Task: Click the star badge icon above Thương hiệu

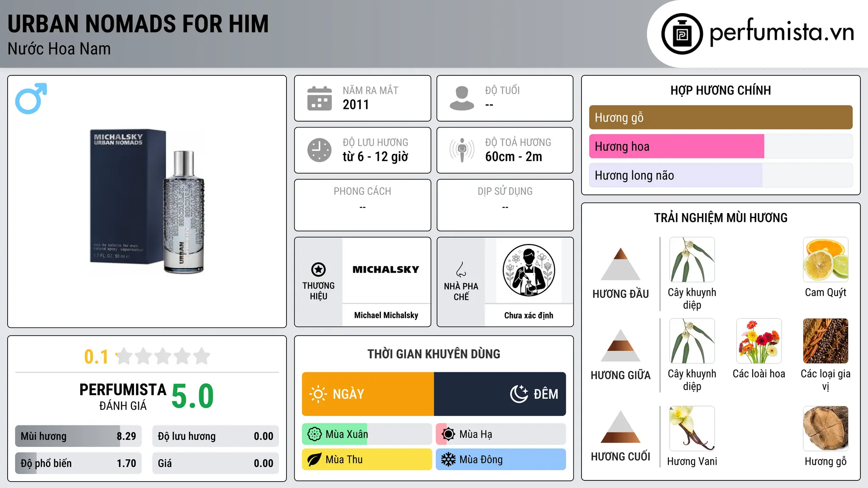Action: click(x=319, y=269)
